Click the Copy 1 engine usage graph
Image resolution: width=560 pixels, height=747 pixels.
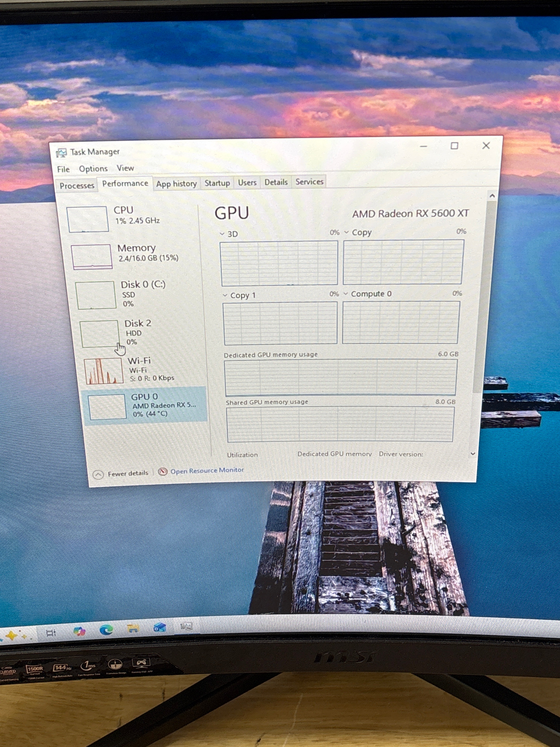tap(280, 323)
